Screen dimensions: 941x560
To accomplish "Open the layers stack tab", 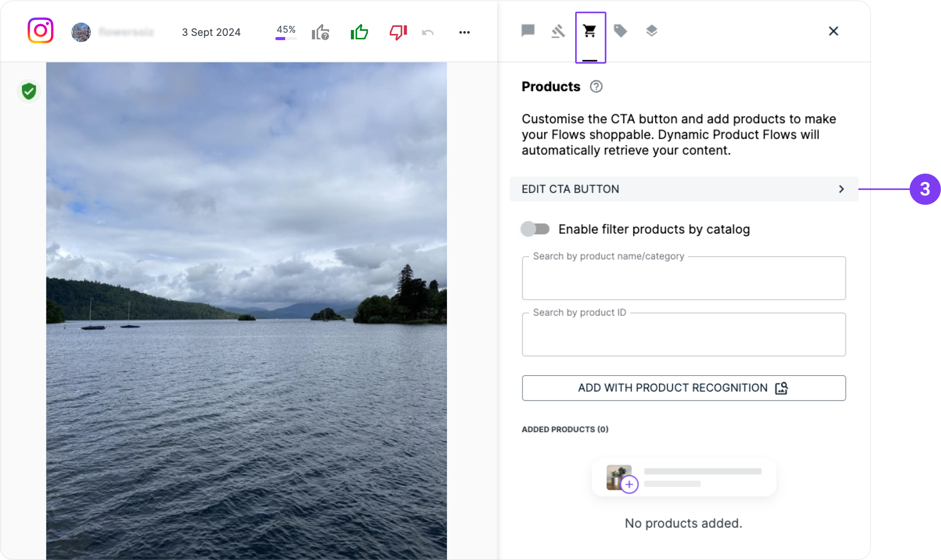I will point(651,31).
